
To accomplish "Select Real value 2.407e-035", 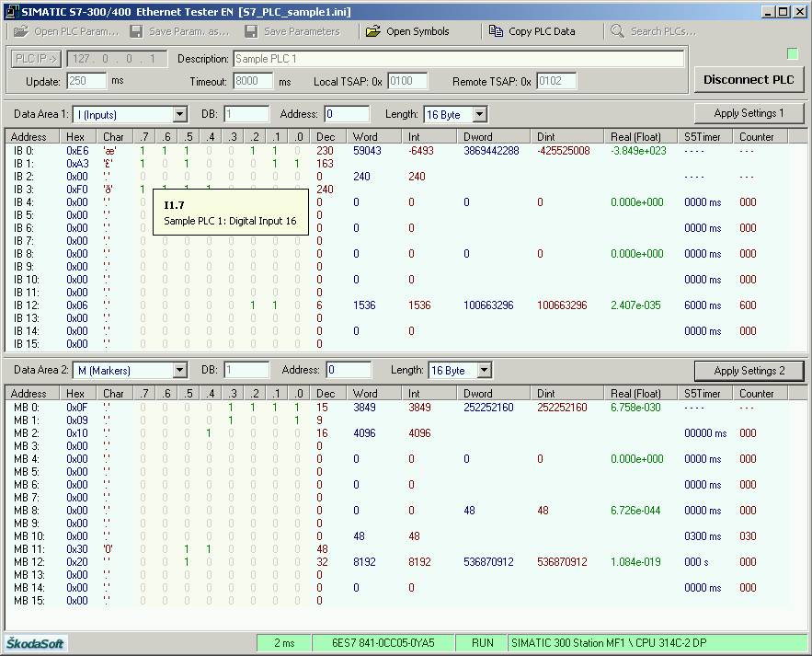I will click(636, 305).
